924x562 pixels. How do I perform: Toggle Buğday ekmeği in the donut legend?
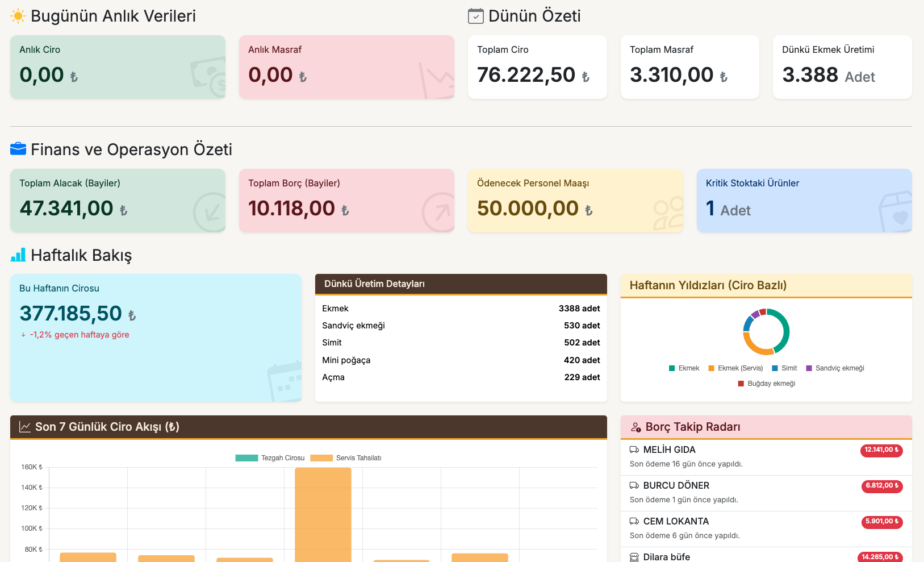click(x=766, y=384)
